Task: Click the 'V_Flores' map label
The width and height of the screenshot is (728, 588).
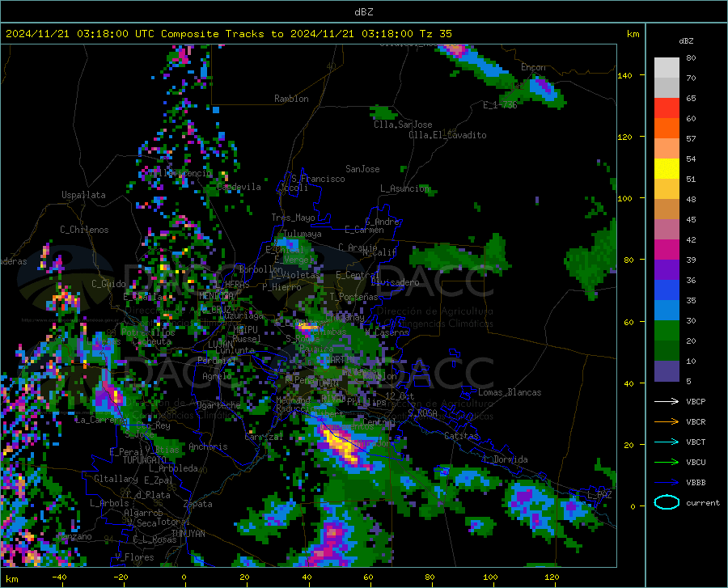Action: [x=134, y=557]
